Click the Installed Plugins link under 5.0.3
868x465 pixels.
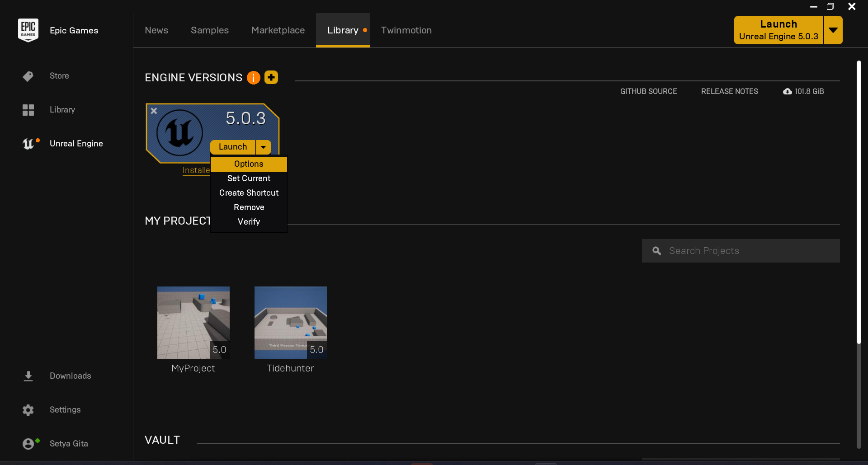(x=196, y=170)
